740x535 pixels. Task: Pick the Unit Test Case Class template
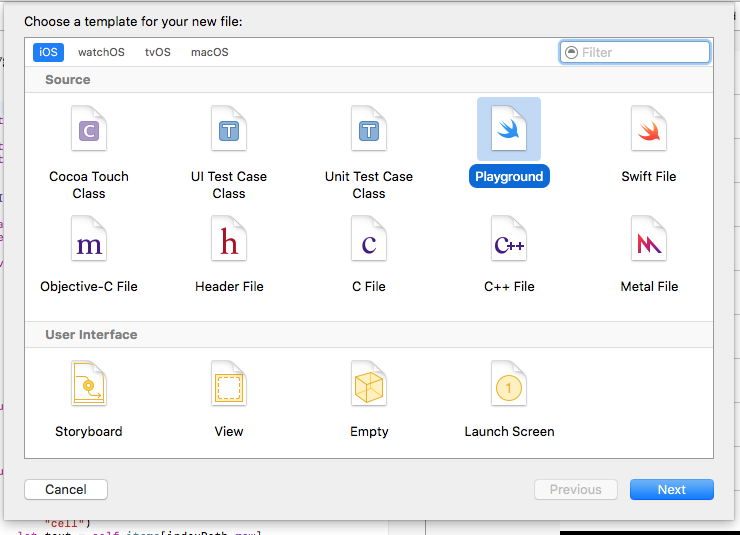point(369,130)
